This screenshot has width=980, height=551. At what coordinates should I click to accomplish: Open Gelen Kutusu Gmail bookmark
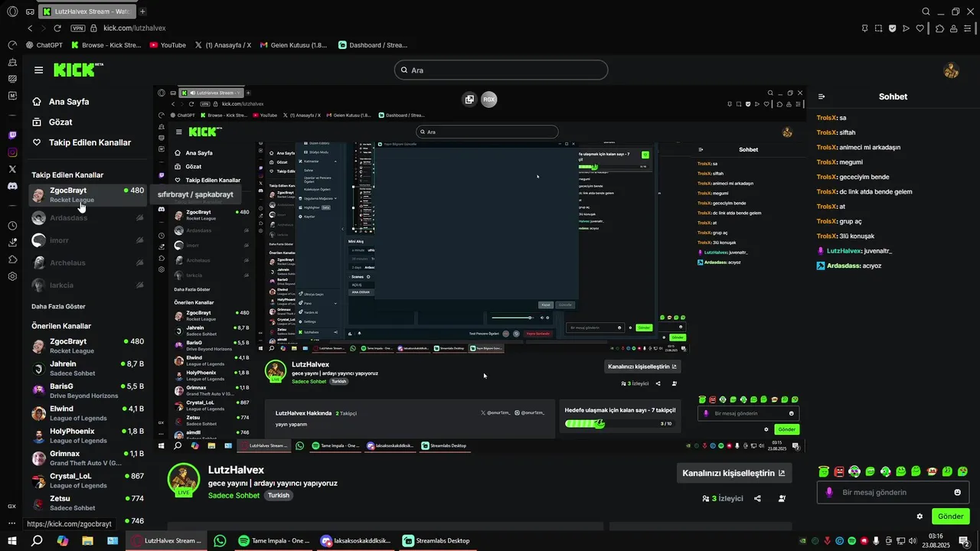[x=294, y=45]
